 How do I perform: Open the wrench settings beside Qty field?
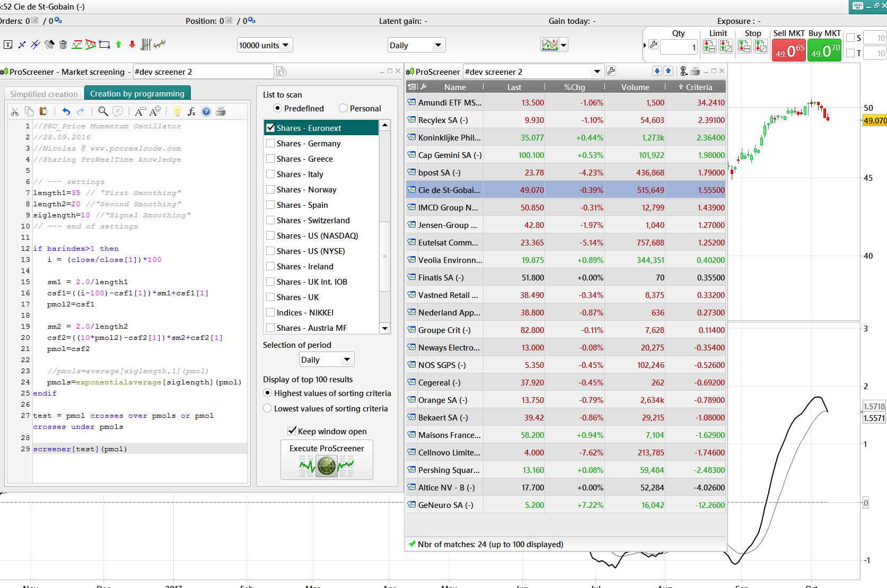[654, 45]
